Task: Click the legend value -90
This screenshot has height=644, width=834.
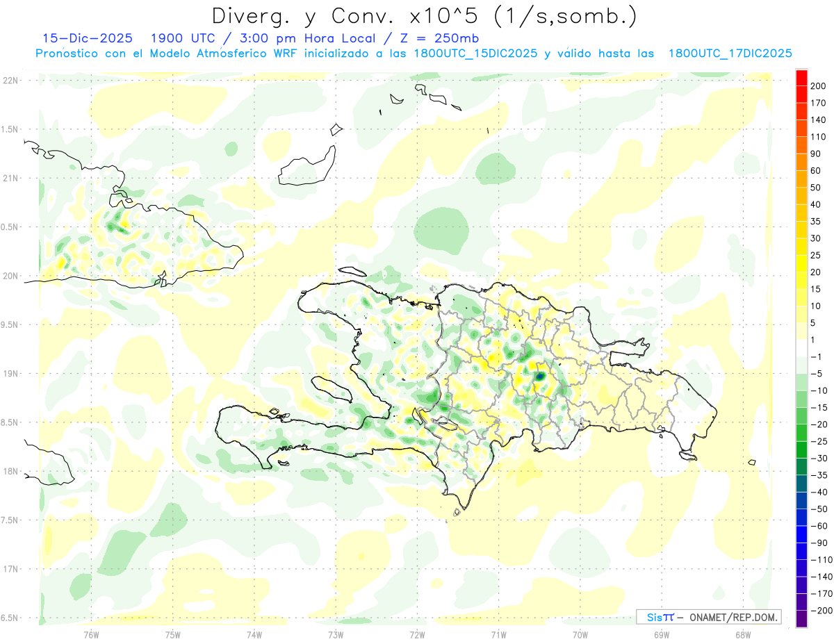Action: [x=819, y=543]
